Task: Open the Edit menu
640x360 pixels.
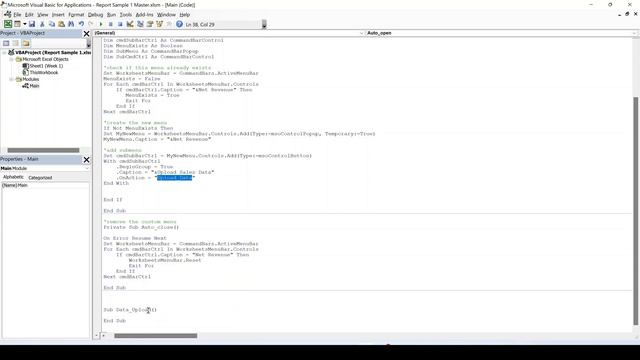Action: click(x=29, y=15)
